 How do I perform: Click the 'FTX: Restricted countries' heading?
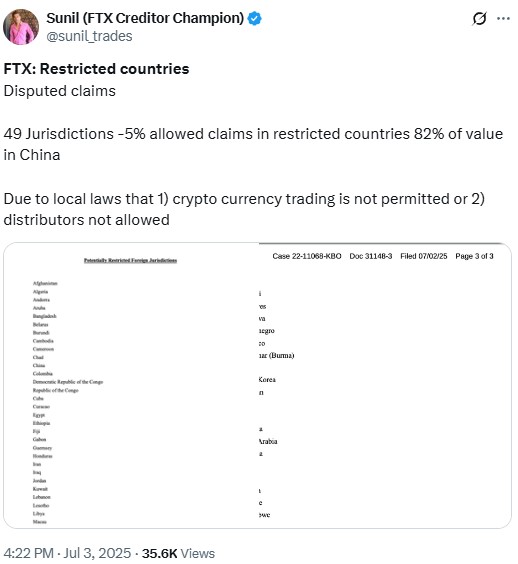pyautogui.click(x=96, y=69)
